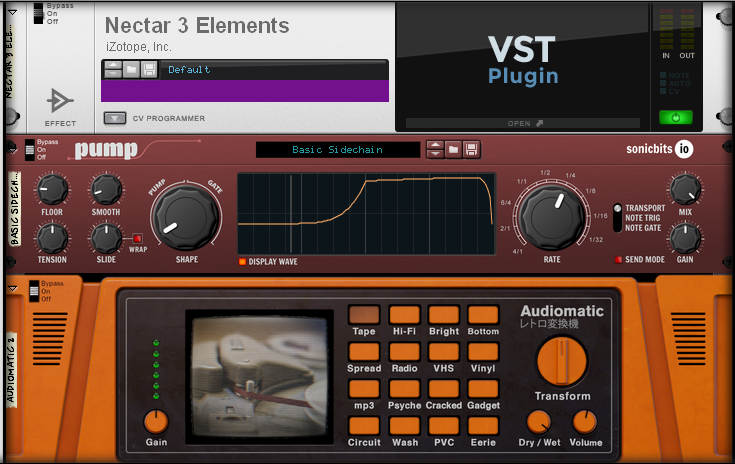Browse patches with Nectar folder icon

pos(132,70)
